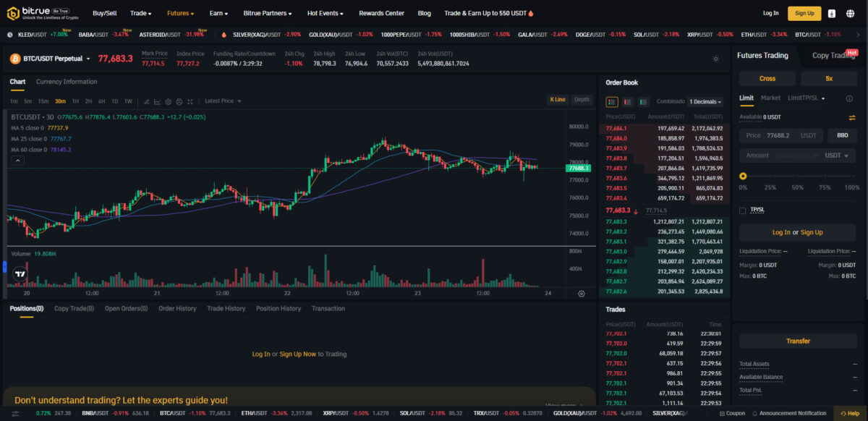Click Log In in the header
868x421 pixels.
(771, 13)
